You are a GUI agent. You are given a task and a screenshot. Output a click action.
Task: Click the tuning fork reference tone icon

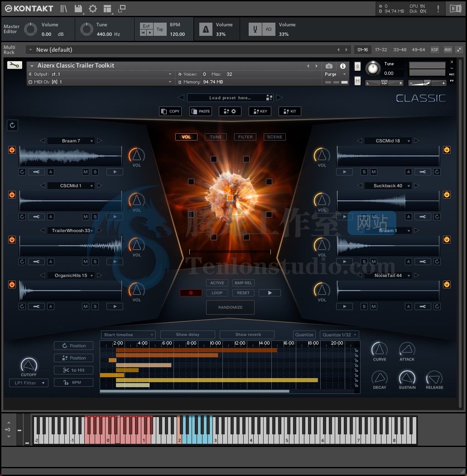(x=255, y=29)
